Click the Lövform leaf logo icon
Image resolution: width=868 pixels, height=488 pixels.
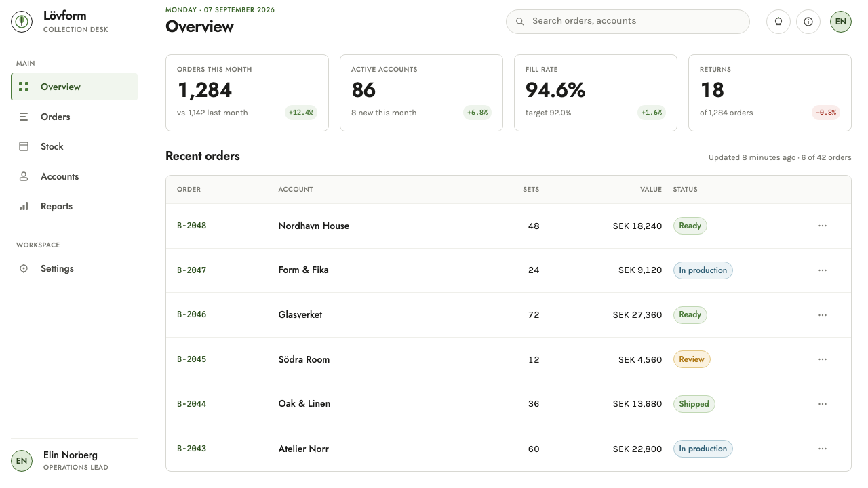pos(22,22)
